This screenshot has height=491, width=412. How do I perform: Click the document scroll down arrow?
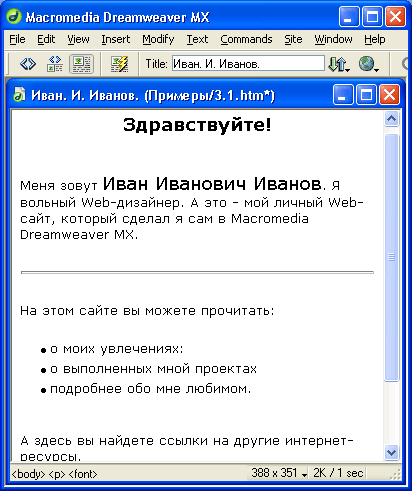click(x=391, y=453)
